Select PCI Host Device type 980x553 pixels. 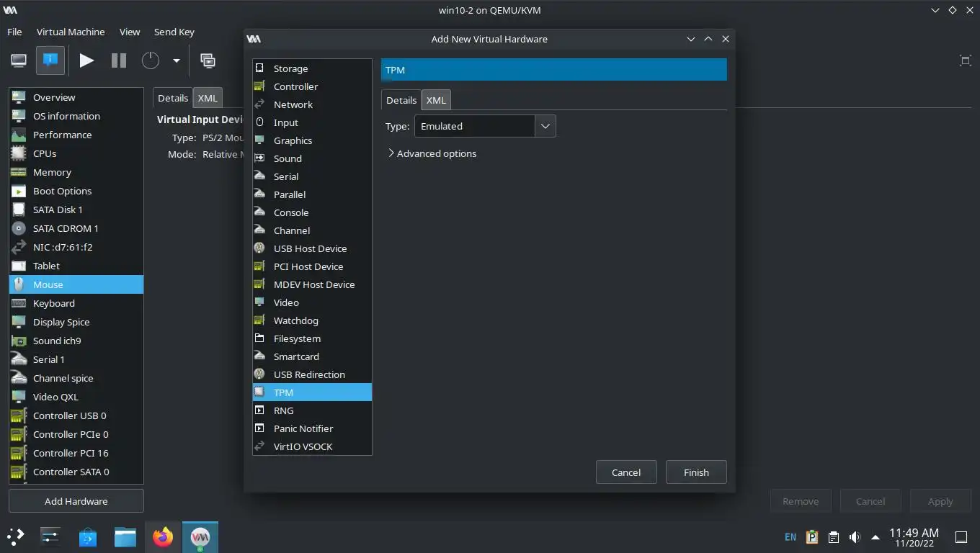coord(312,266)
